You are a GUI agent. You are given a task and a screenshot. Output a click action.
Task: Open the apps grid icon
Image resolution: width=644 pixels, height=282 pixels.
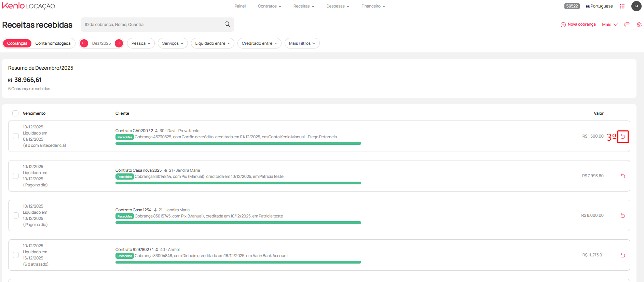tap(622, 6)
